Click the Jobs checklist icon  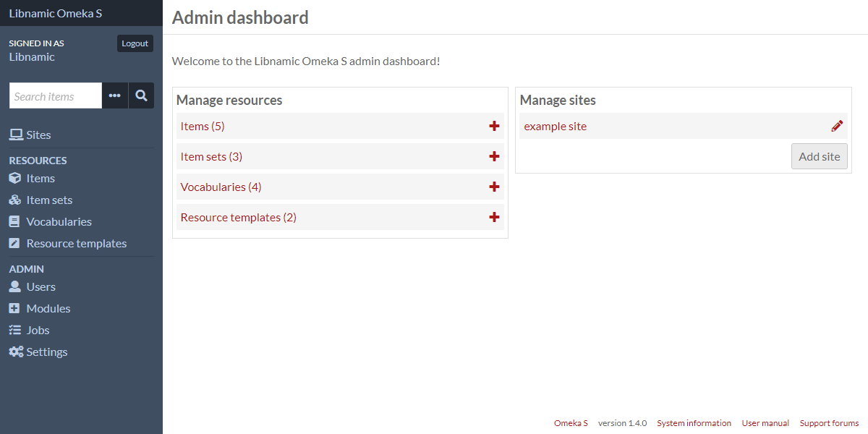(x=14, y=330)
